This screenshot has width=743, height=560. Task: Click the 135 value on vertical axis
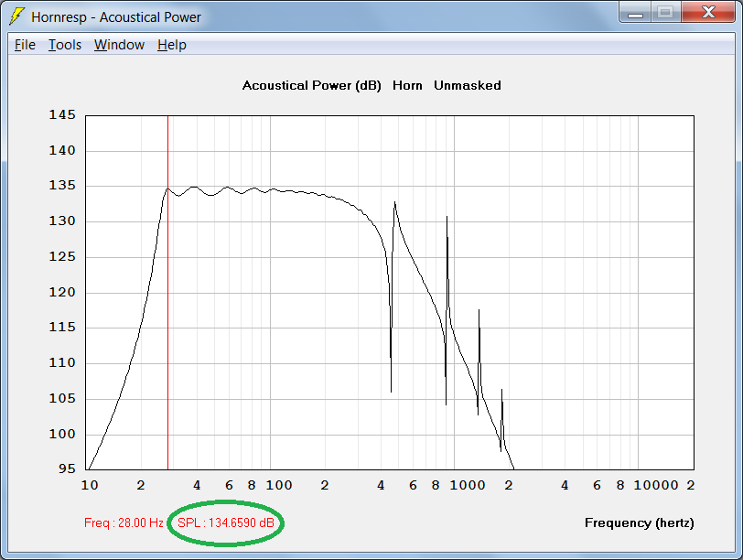[62, 186]
